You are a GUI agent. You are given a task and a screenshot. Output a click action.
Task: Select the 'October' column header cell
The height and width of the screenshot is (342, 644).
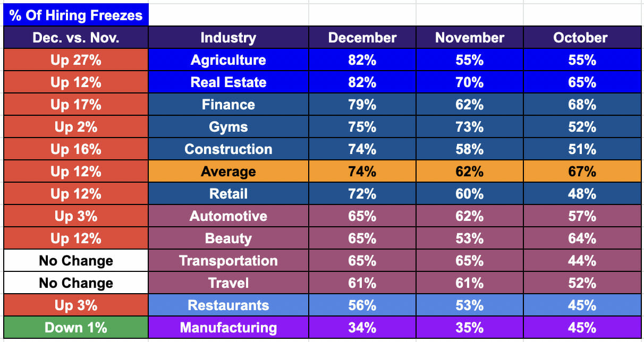(x=582, y=38)
